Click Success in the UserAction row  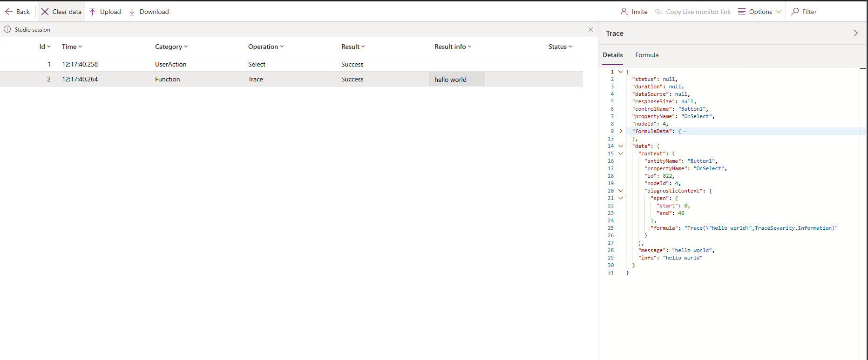352,64
